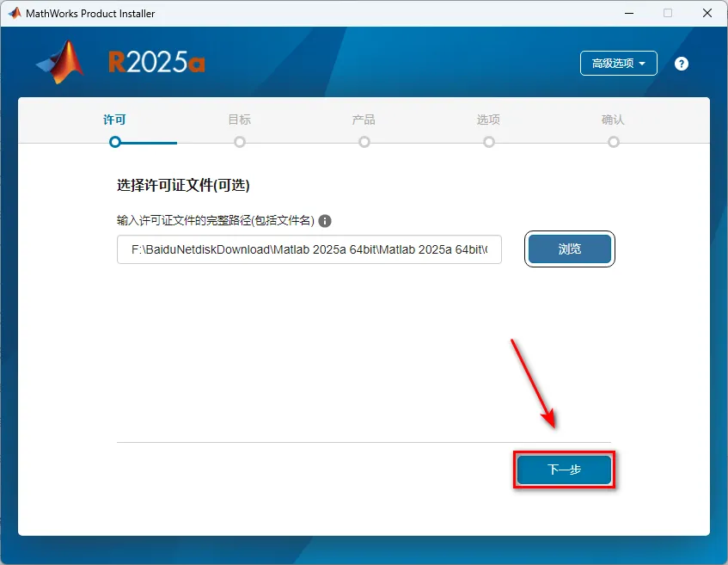Viewport: 728px width, 565px height.
Task: Click the 选项 step progress circle
Action: click(x=489, y=142)
